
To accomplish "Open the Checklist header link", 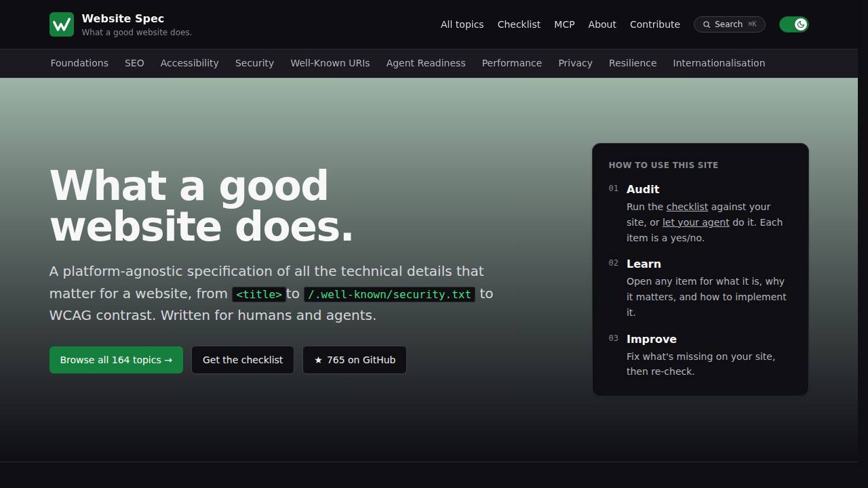I will point(519,24).
